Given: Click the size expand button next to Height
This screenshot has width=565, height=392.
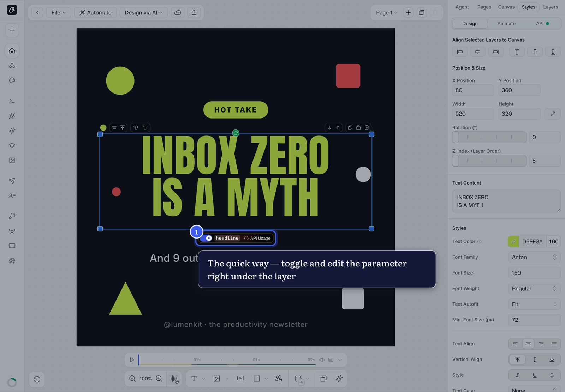Looking at the screenshot, I should click(x=553, y=114).
